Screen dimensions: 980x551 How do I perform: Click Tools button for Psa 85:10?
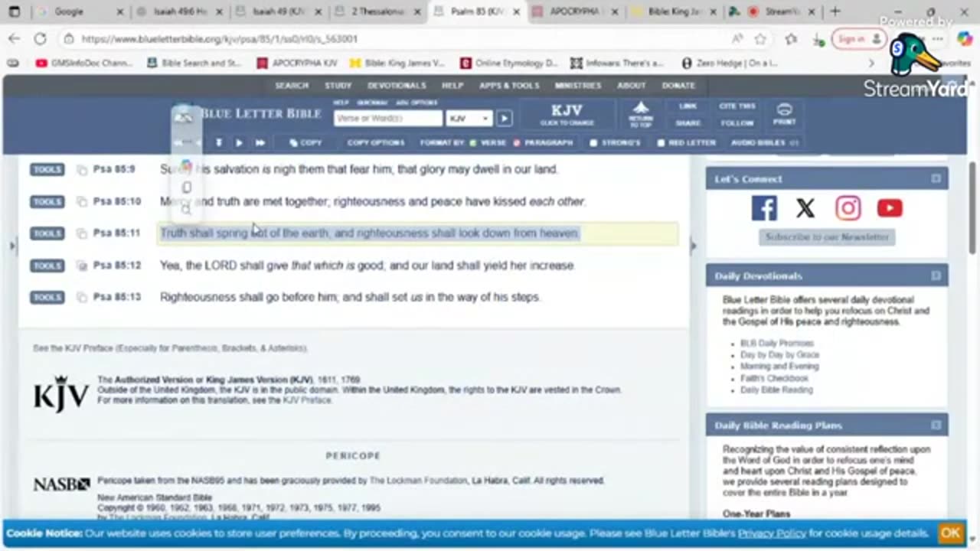tap(47, 202)
